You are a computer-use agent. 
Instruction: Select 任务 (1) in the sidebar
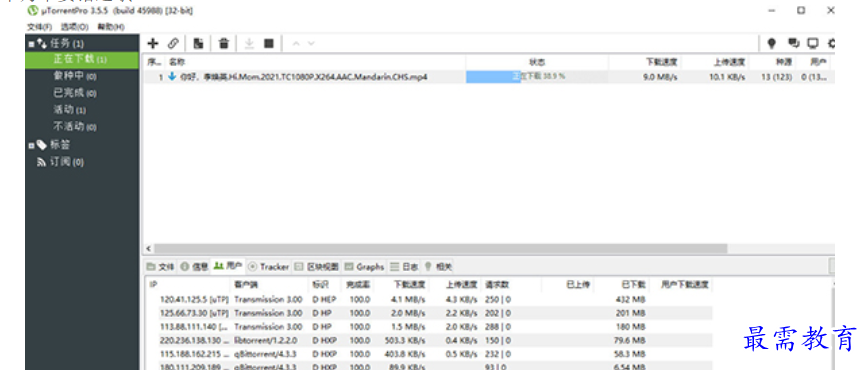(67, 44)
